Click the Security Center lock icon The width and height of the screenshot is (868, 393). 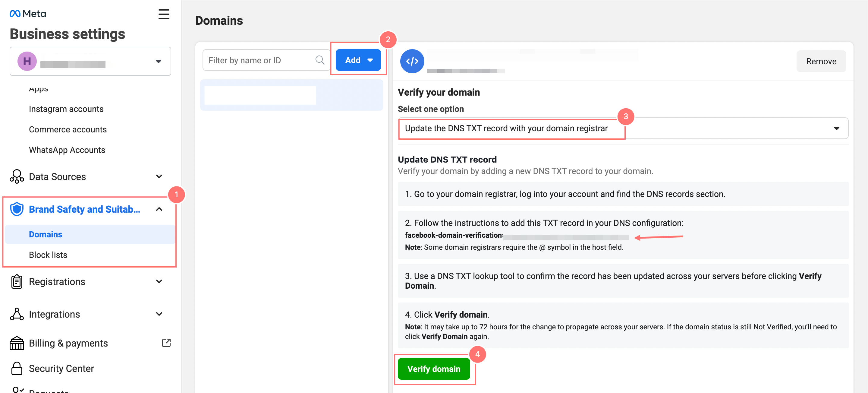17,368
